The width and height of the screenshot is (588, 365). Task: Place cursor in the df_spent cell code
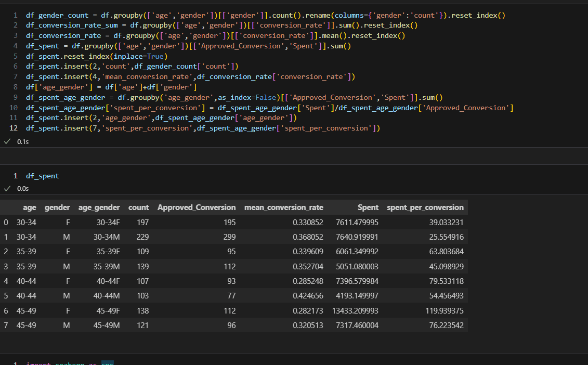coord(43,176)
